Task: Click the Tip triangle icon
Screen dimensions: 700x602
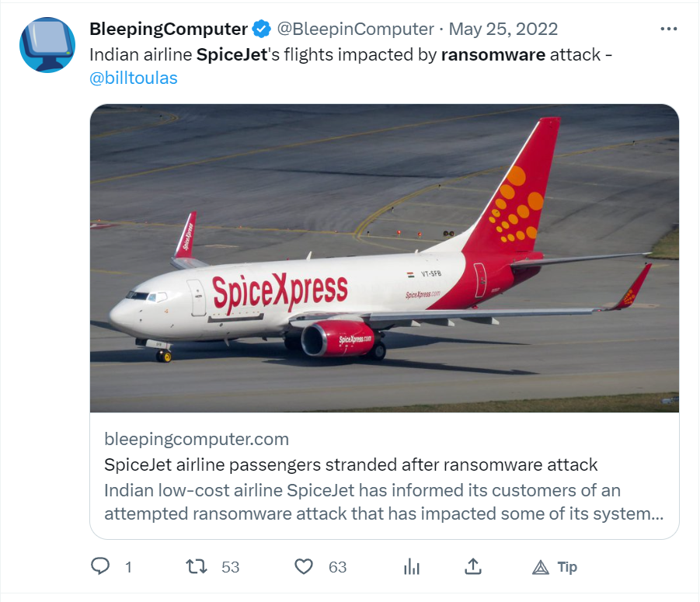Action: tap(540, 567)
